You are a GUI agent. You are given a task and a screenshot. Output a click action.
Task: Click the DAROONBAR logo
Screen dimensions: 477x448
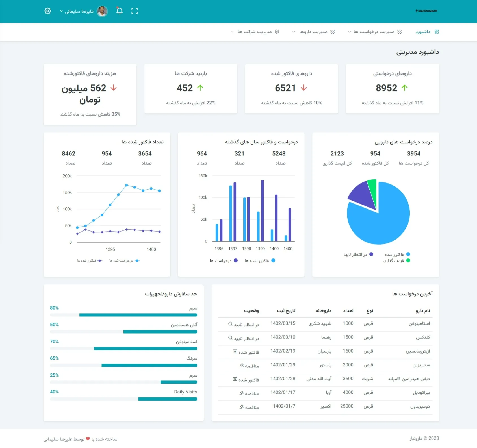[426, 11]
